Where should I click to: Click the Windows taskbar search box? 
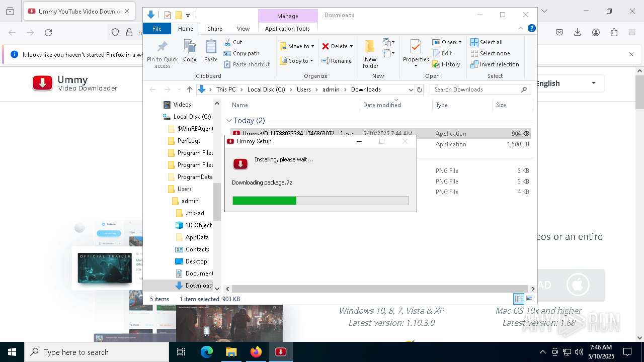(97, 352)
